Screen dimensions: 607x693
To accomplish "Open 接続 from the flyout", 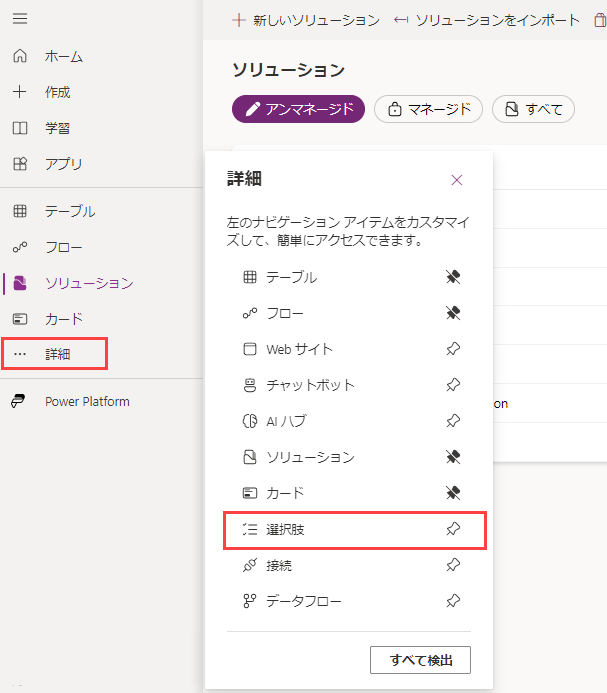I will click(x=279, y=565).
